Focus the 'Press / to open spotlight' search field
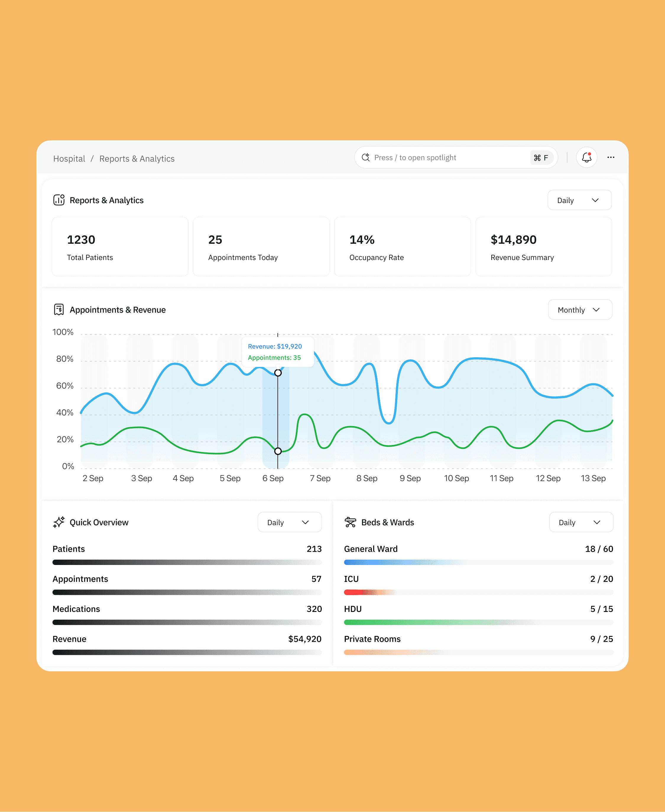Viewport: 665px width, 812px height. coord(456,157)
